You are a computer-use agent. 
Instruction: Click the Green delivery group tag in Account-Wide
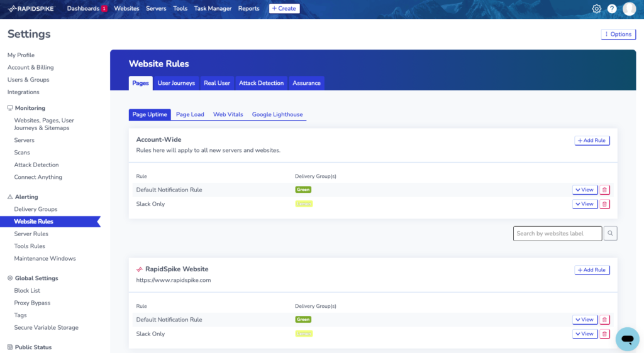[303, 190]
